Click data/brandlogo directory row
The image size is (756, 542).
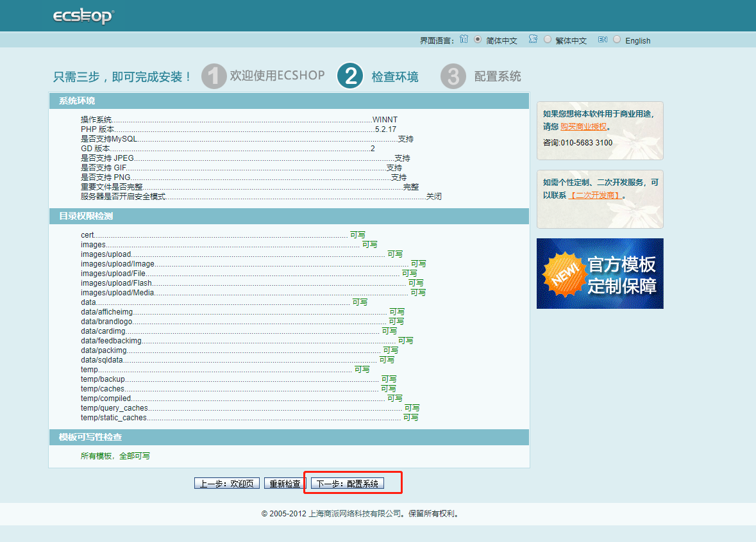coord(242,322)
